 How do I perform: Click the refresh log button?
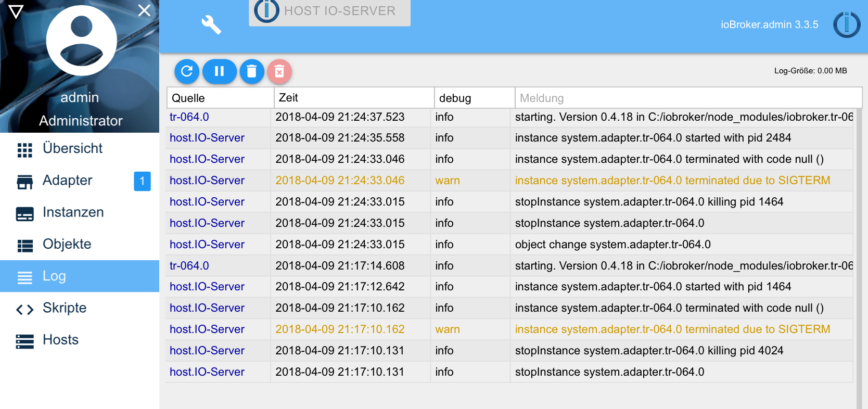[x=187, y=71]
